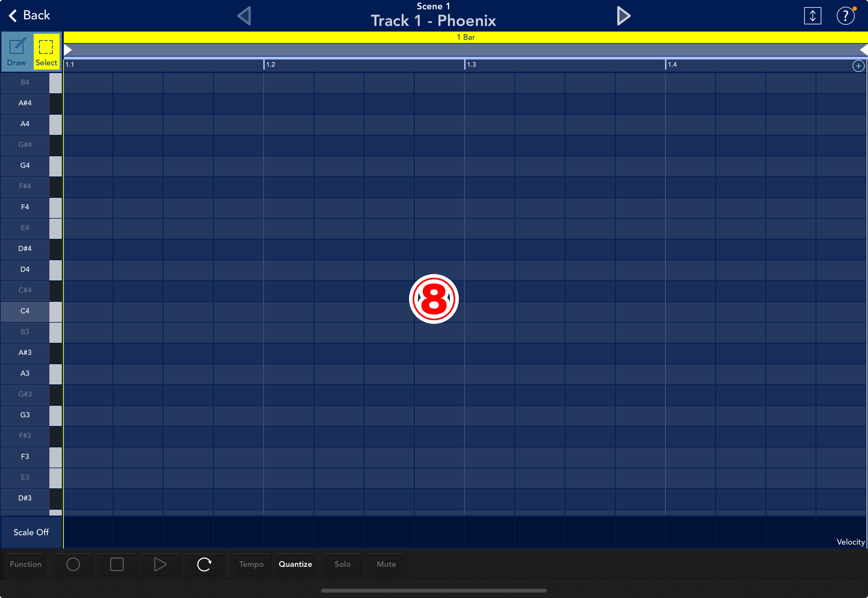Play the G4 piano key

coord(31,166)
